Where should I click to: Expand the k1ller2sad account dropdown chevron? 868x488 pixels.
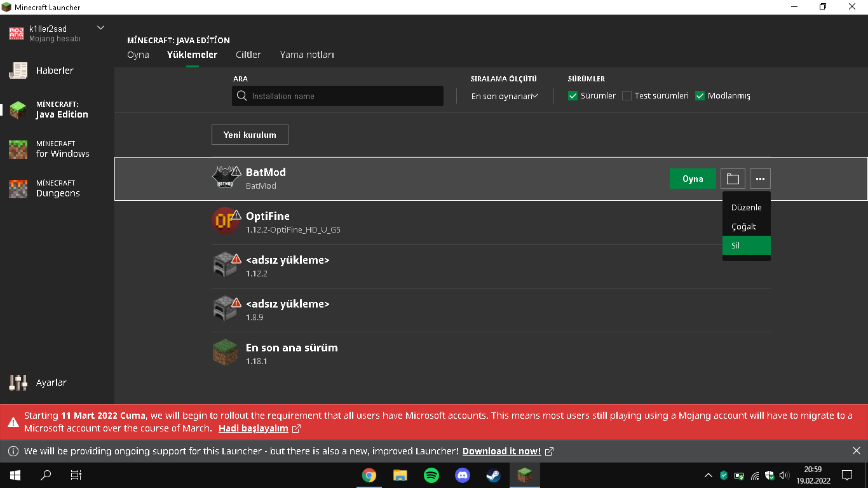tap(100, 28)
